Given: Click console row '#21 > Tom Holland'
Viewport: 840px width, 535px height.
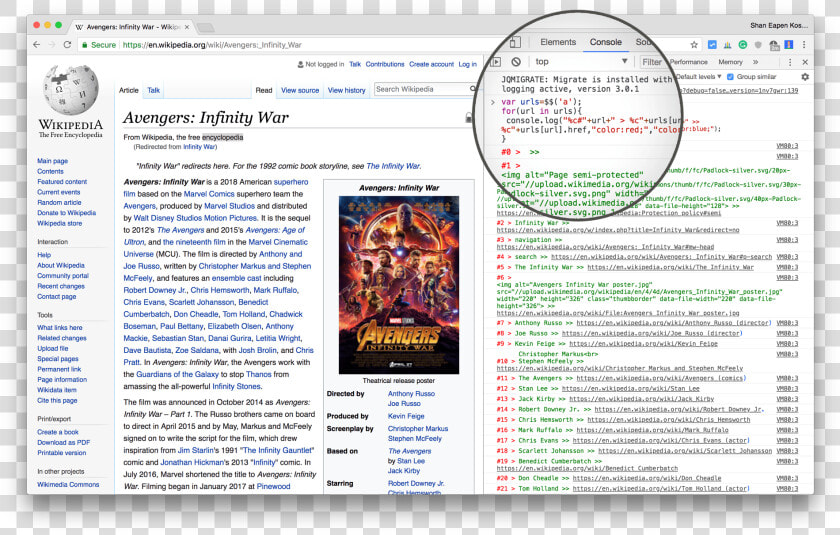Looking at the screenshot, I should click(x=647, y=488).
